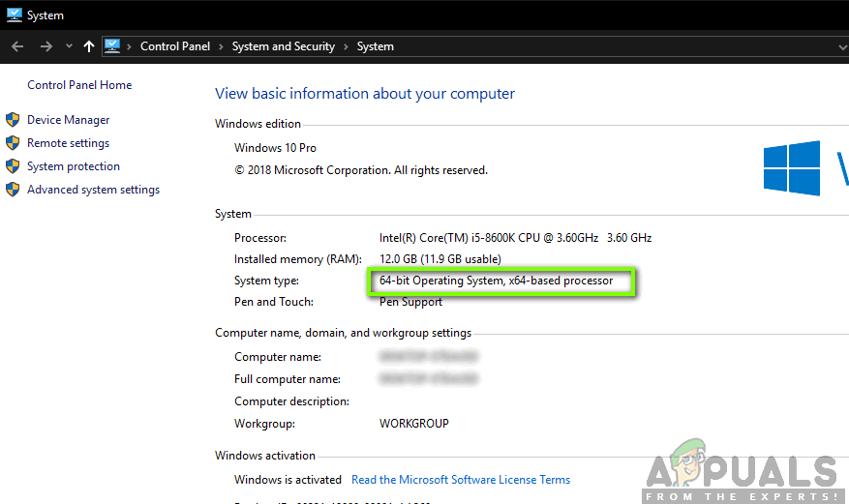Image resolution: width=849 pixels, height=504 pixels.
Task: Expand the address bar history dropdown
Action: (841, 46)
